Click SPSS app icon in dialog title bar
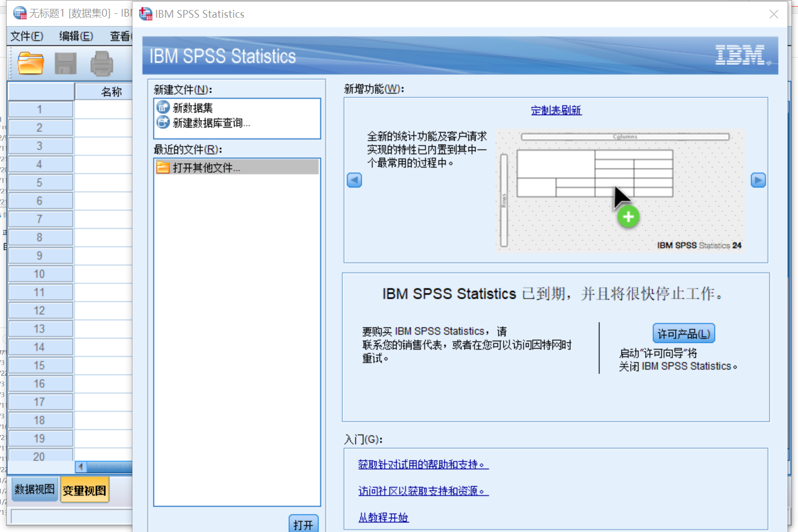The height and width of the screenshot is (532, 798). click(146, 14)
